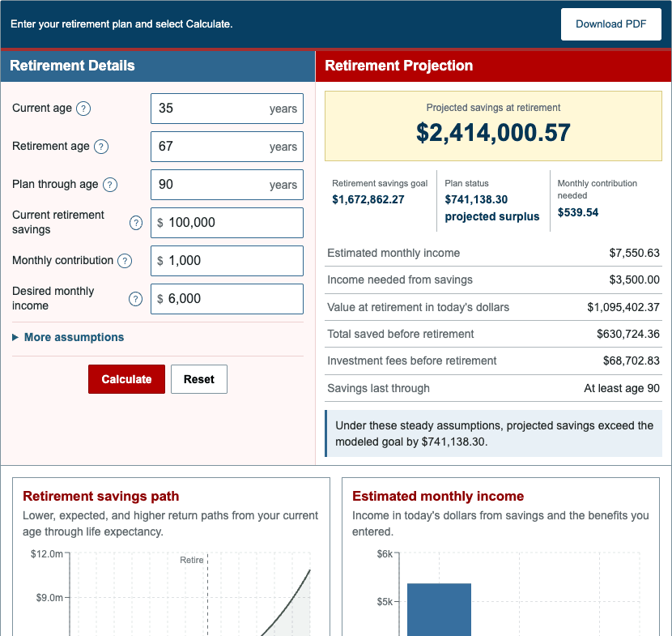Select Investment fees value $68,702.83
This screenshot has height=636, width=672.
pyautogui.click(x=632, y=361)
